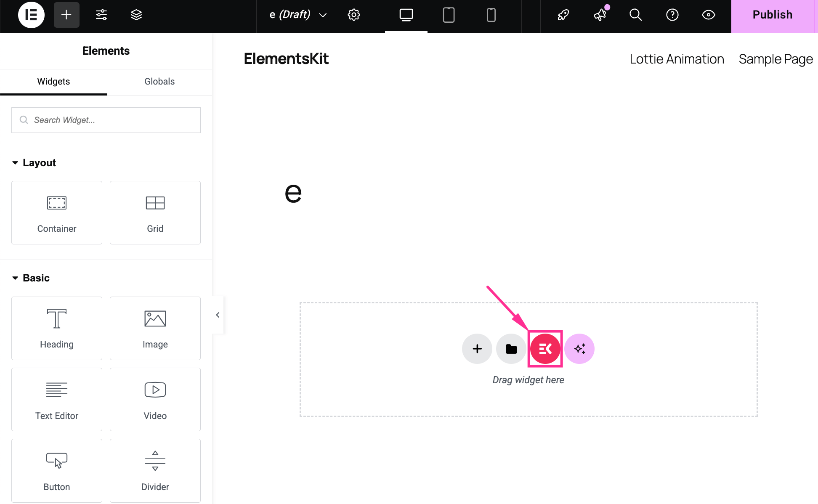Click the Elementor logo icon
The image size is (818, 504).
pos(31,15)
